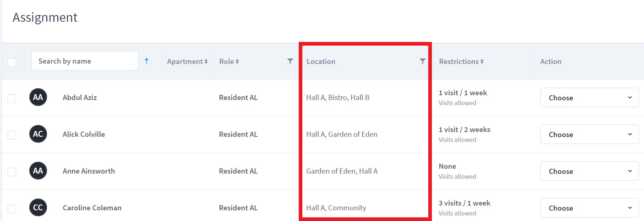Open Caroline Coleman's name link
Image resolution: width=644 pixels, height=221 pixels.
click(92, 208)
